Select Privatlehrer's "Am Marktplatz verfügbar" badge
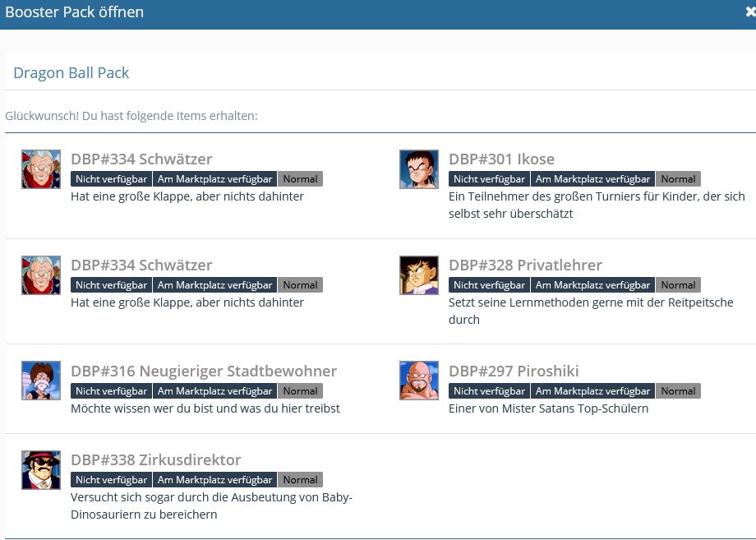This screenshot has width=756, height=540. (592, 285)
